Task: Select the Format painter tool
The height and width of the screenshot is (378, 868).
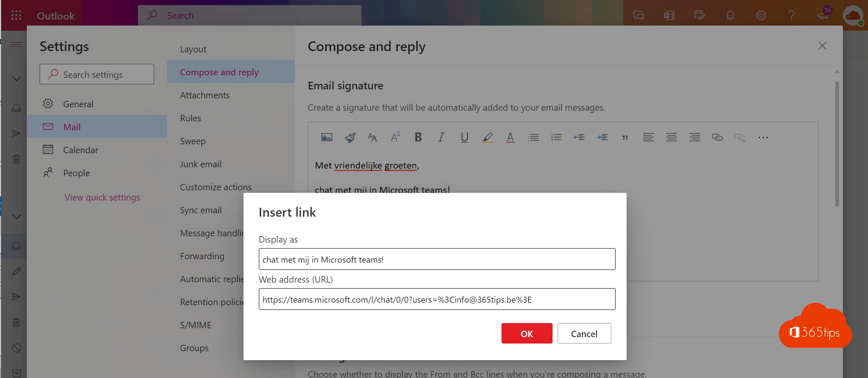Action: (x=350, y=137)
